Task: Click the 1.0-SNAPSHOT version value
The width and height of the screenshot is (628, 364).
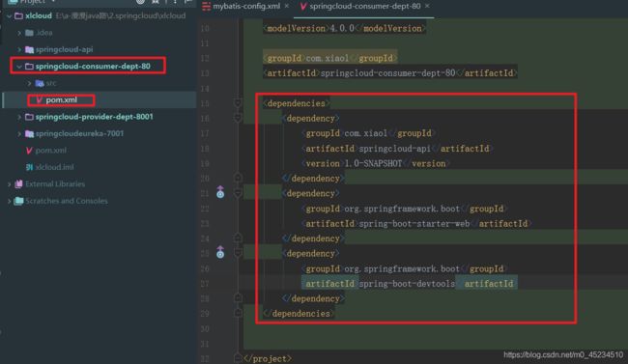Action: pos(373,164)
